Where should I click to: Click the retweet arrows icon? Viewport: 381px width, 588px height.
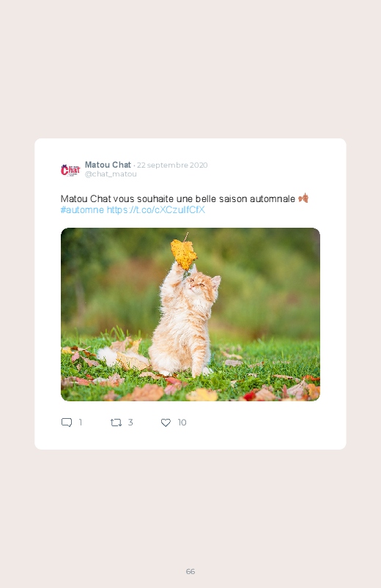pyautogui.click(x=116, y=423)
